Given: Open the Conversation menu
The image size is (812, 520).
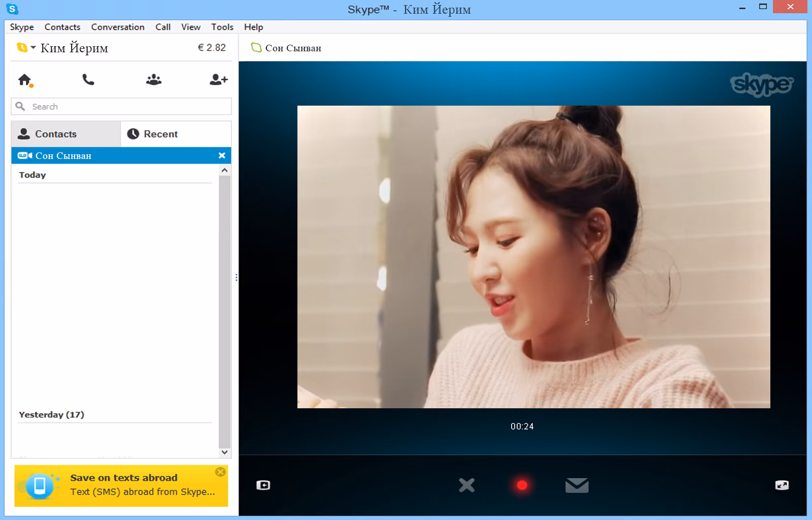Looking at the screenshot, I should (x=118, y=27).
